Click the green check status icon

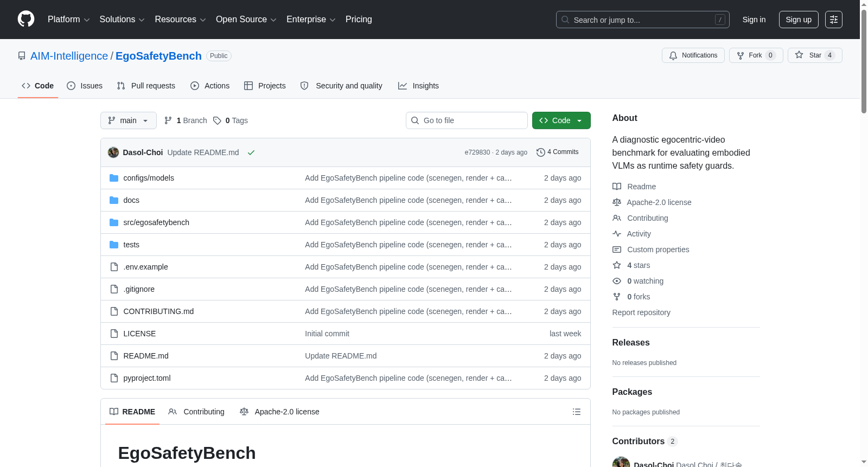pyautogui.click(x=251, y=152)
